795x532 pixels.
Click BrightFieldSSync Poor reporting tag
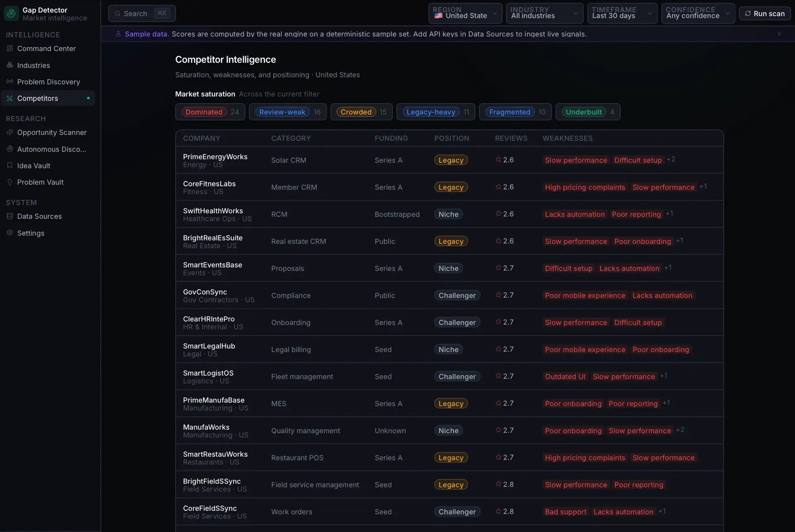point(639,485)
